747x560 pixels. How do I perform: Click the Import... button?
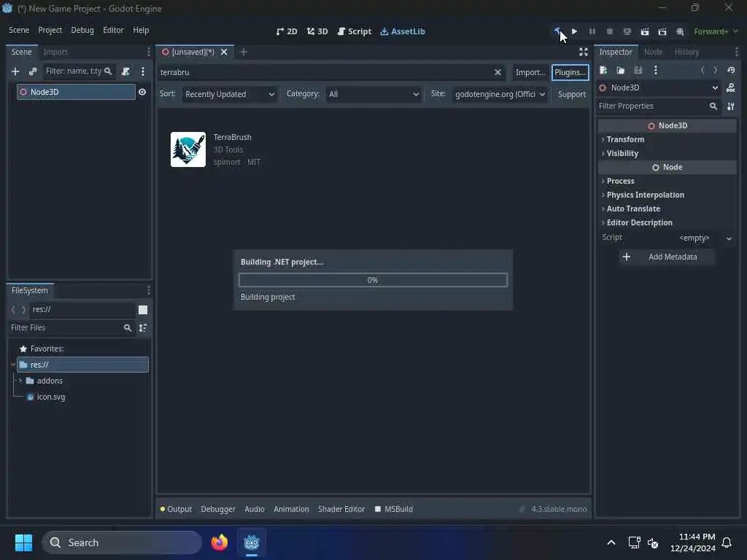pos(530,72)
